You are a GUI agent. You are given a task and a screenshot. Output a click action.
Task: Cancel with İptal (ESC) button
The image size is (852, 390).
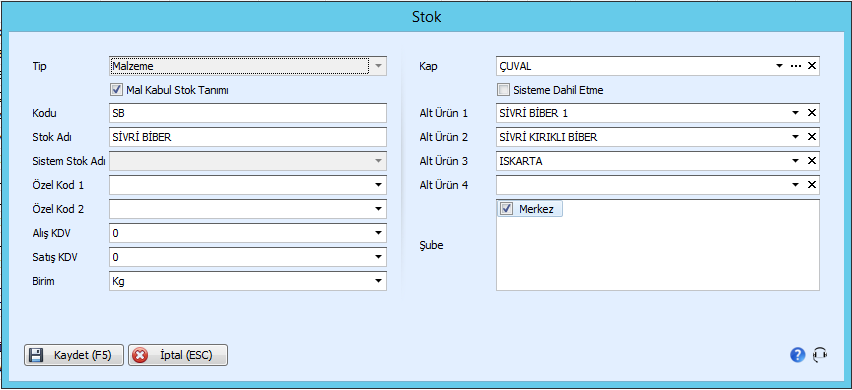(178, 356)
